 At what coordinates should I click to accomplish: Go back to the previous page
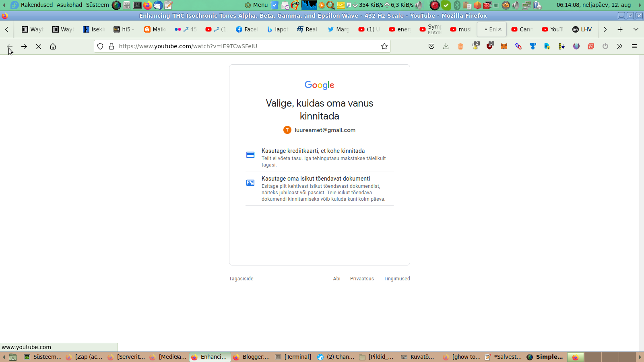coord(10,46)
